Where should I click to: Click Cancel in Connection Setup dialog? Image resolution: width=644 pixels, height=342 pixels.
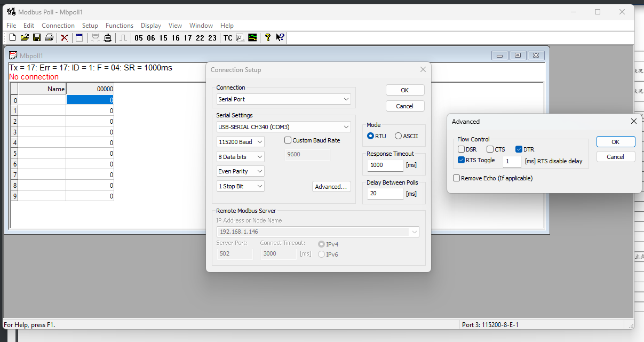coord(405,106)
